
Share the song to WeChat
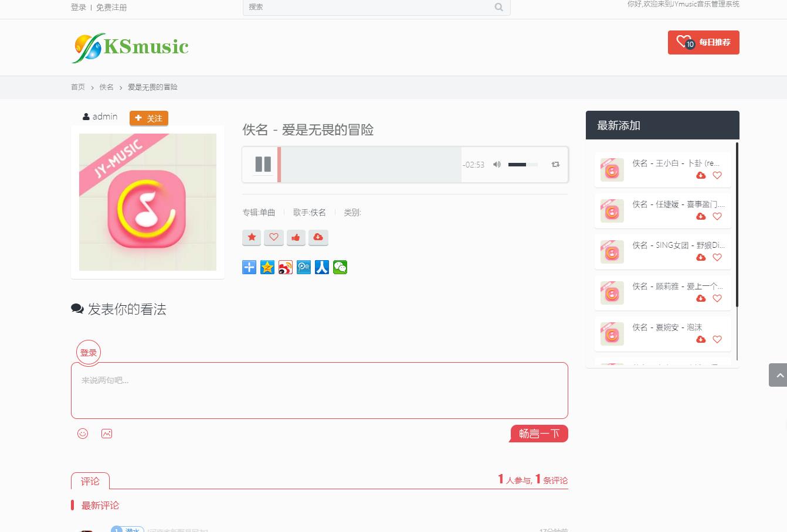[x=340, y=268]
